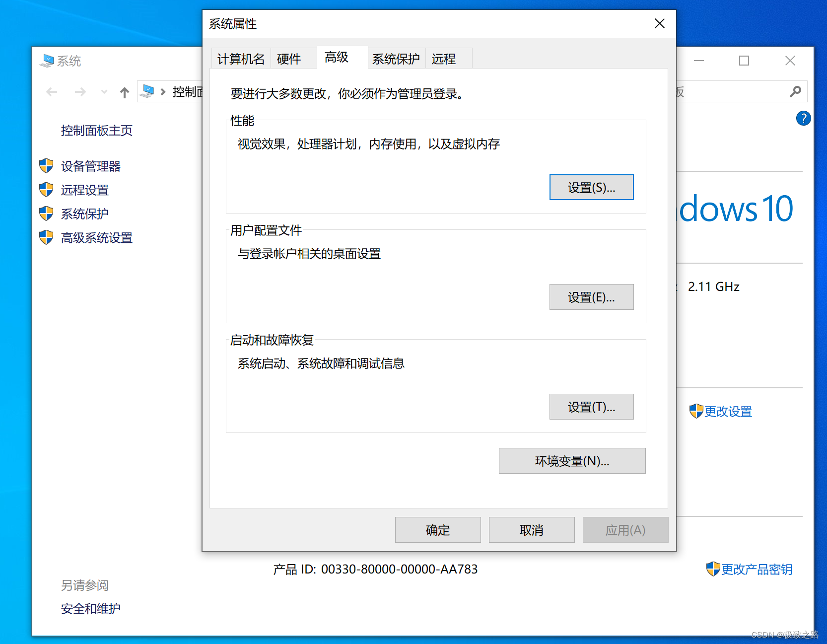
Task: Open the recent locations dropdown arrow
Action: point(104,92)
